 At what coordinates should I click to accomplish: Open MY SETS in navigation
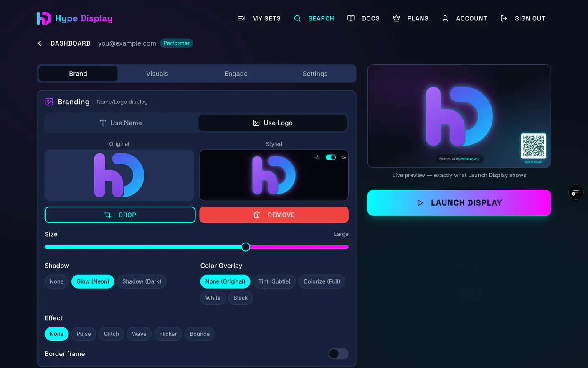tap(266, 18)
